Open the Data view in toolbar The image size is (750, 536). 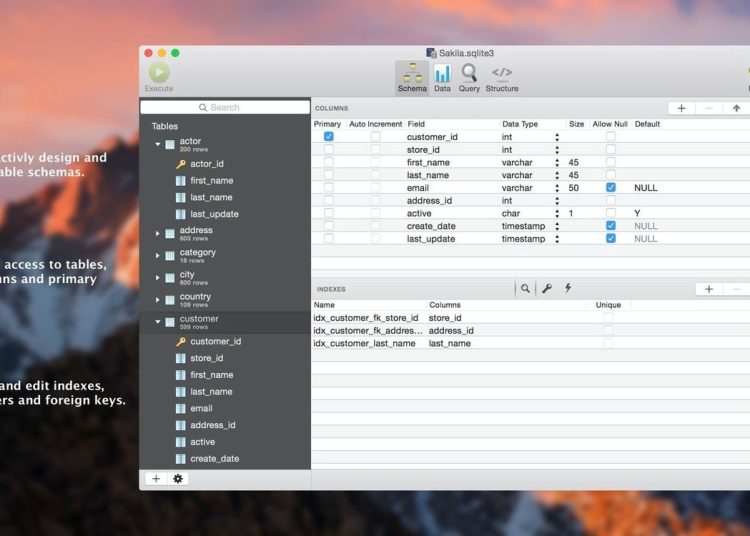point(442,76)
